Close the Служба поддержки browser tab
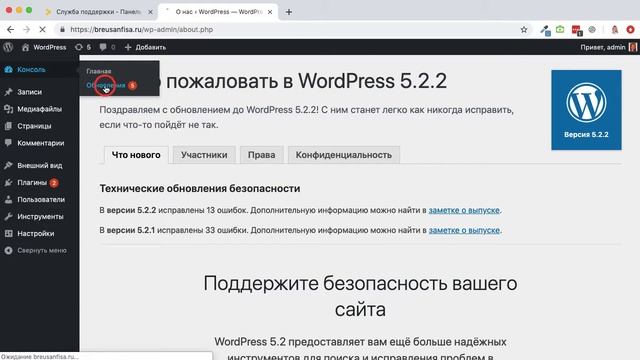The image size is (640, 360). point(150,12)
